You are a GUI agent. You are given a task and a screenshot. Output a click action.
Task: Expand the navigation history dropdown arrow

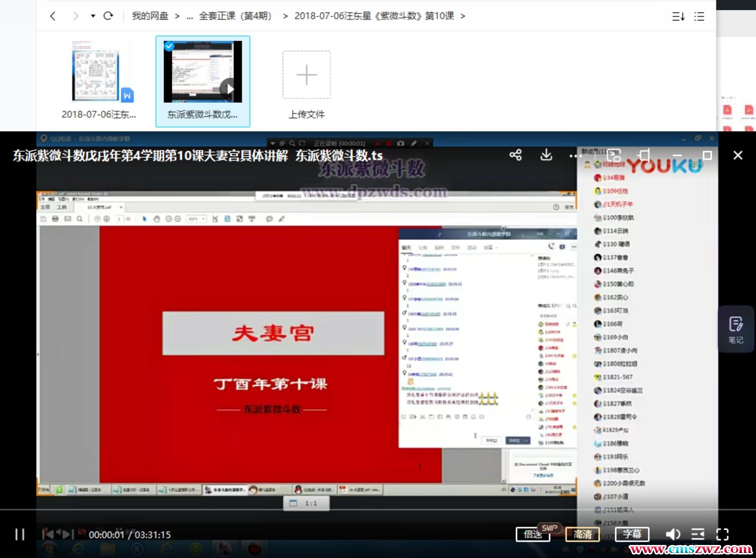coord(93,16)
